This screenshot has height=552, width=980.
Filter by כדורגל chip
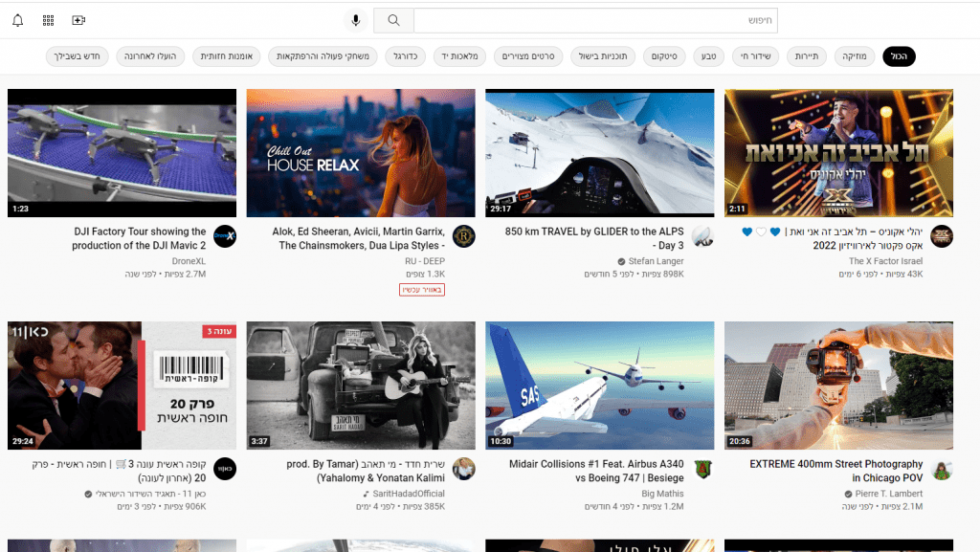[404, 56]
